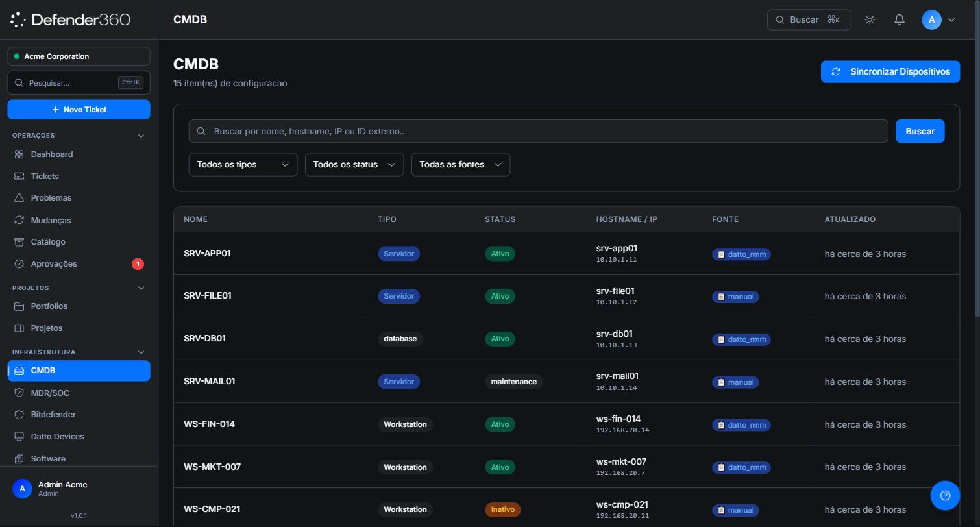The width and height of the screenshot is (980, 527).
Task: Open the notifications bell
Action: tap(900, 19)
